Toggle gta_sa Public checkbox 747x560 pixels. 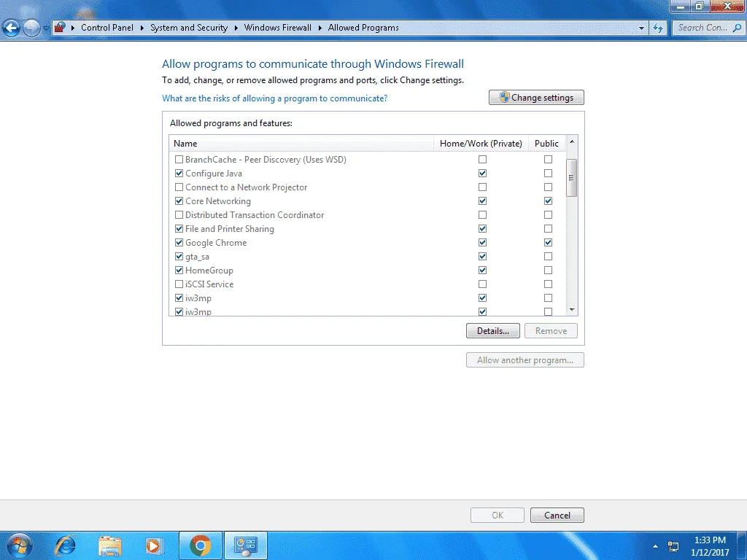(549, 256)
